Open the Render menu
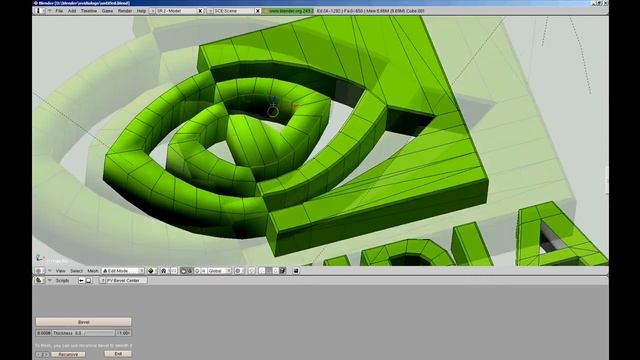Viewport: 640px width, 360px height. pos(125,11)
